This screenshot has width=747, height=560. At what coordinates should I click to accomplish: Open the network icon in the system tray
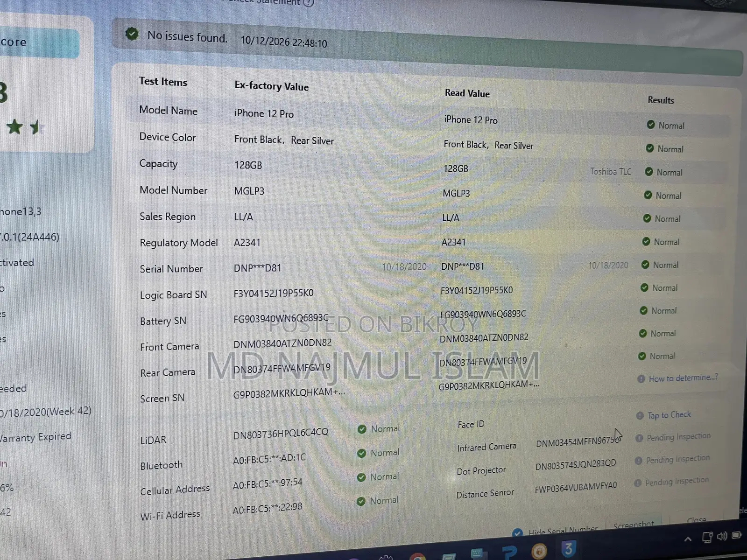click(707, 538)
